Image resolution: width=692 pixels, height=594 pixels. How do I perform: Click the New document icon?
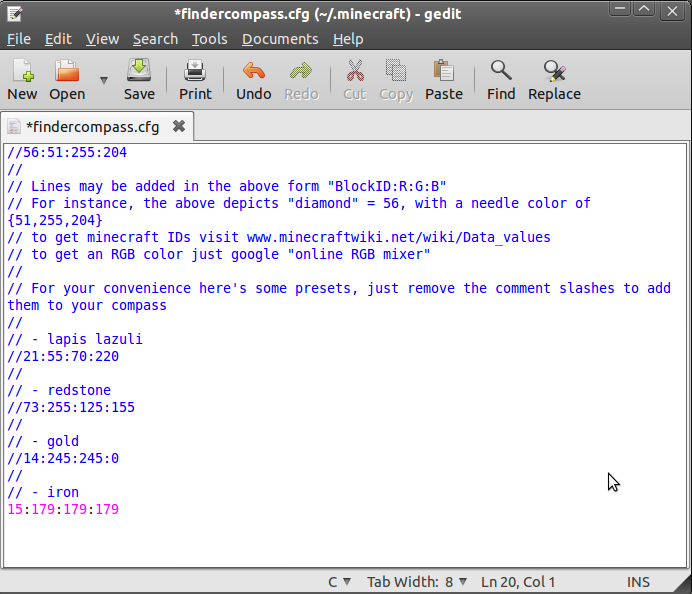(23, 71)
